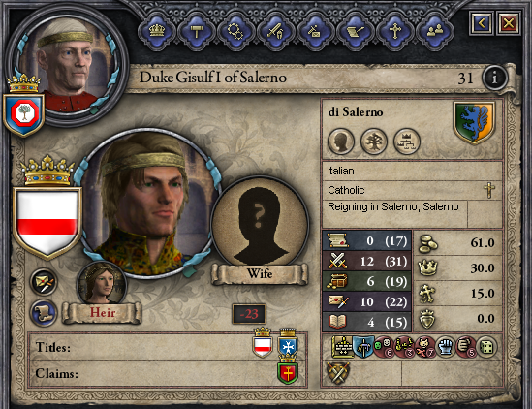The width and height of the screenshot is (532, 409).
Task: Open the realm crown tab icon
Action: pos(157,32)
